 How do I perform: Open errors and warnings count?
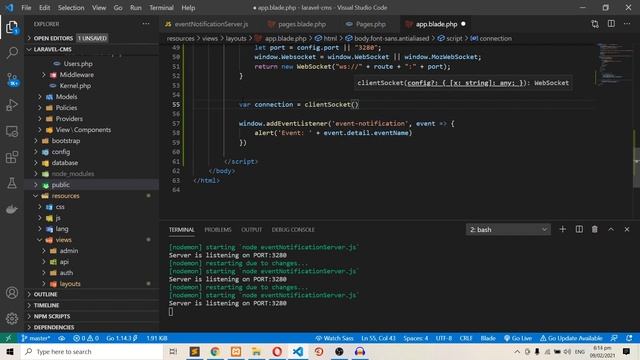click(86, 338)
